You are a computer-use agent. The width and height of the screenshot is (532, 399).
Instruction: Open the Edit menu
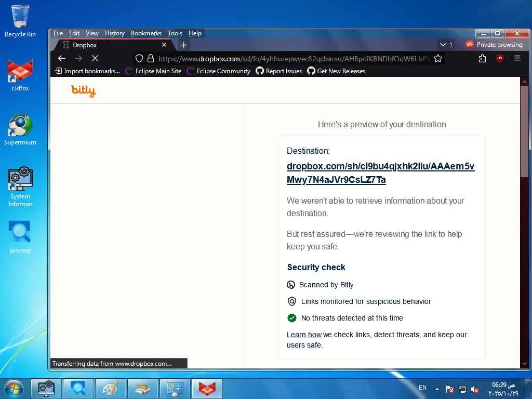74,33
